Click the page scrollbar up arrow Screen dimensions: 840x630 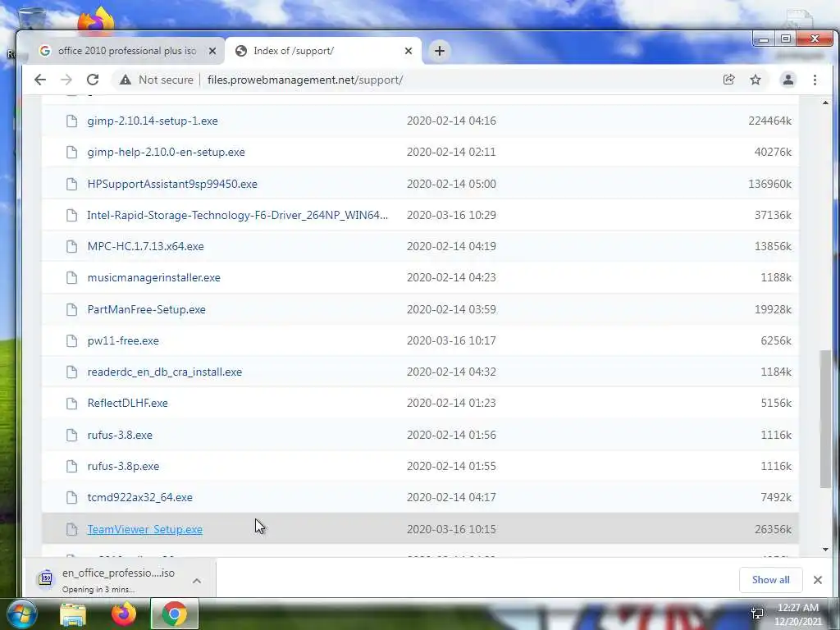825,103
